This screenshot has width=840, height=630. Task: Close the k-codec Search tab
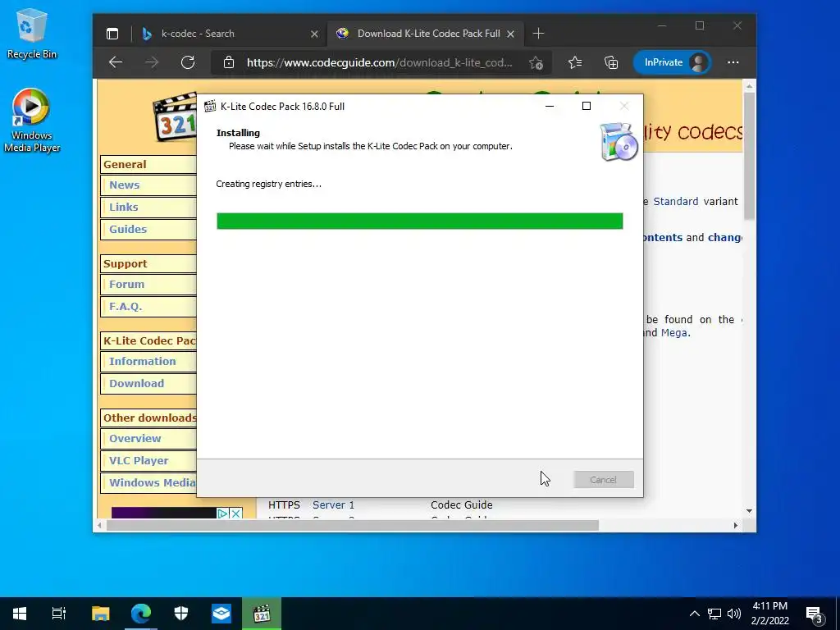314,34
